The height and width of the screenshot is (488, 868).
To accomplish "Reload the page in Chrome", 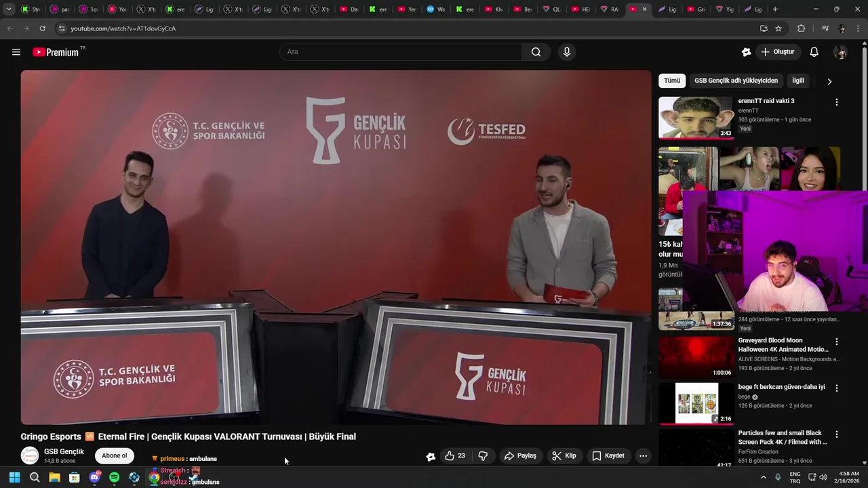I will tap(42, 28).
